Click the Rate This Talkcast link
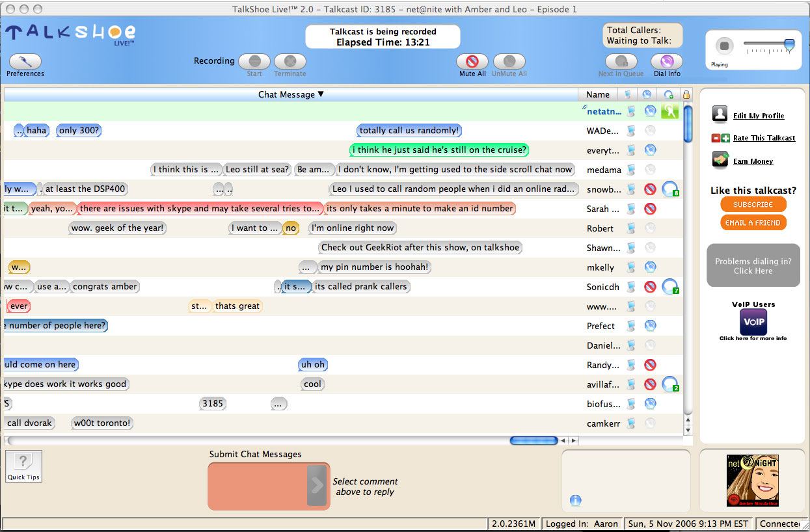 (764, 138)
